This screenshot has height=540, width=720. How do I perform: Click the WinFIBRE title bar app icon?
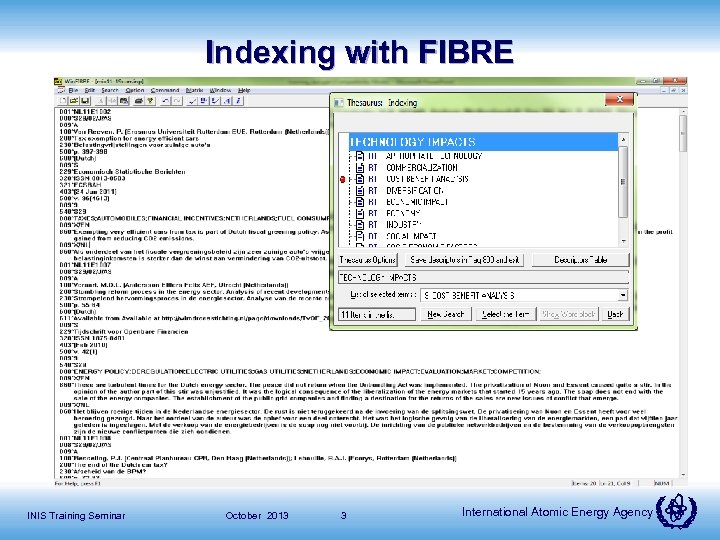pyautogui.click(x=58, y=81)
